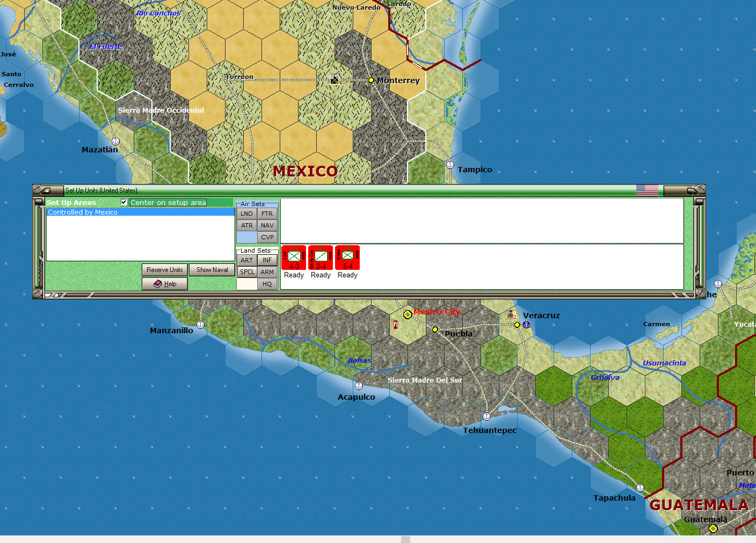This screenshot has width=756, height=543.
Task: Select the LND air set filter
Action: pos(246,214)
